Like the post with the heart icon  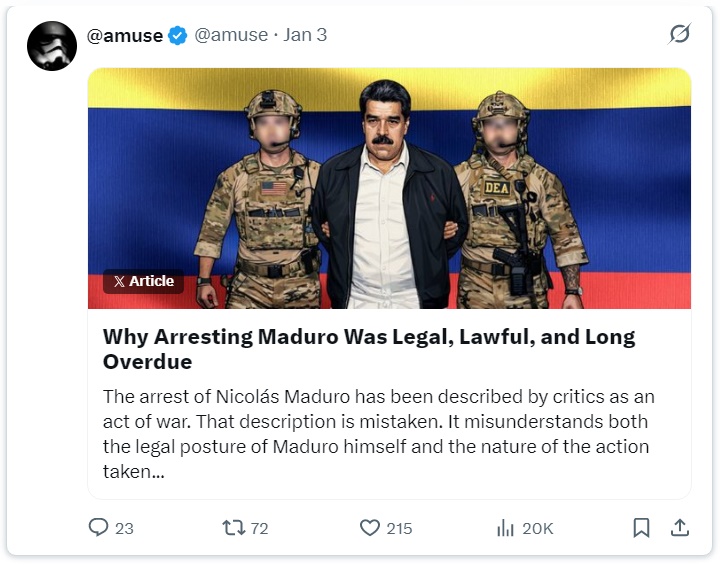[370, 527]
